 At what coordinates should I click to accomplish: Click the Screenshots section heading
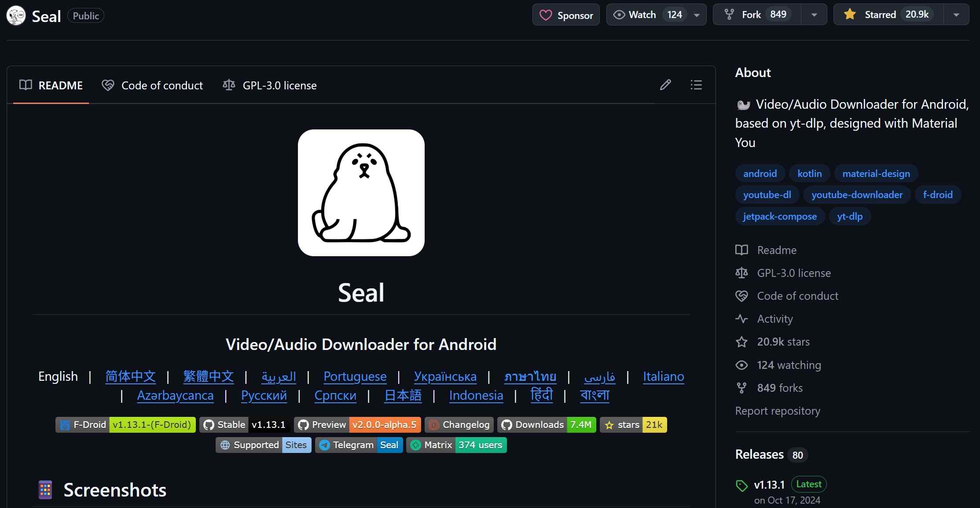point(115,490)
